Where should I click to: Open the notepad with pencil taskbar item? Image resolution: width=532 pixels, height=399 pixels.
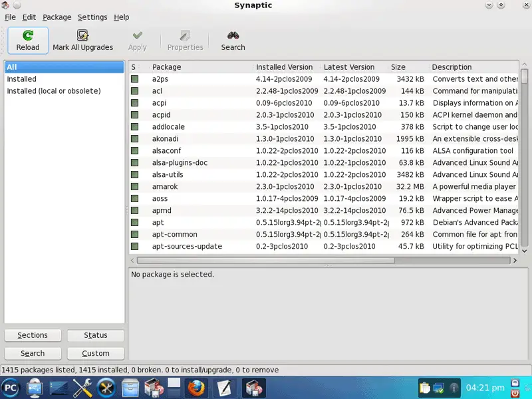(224, 388)
